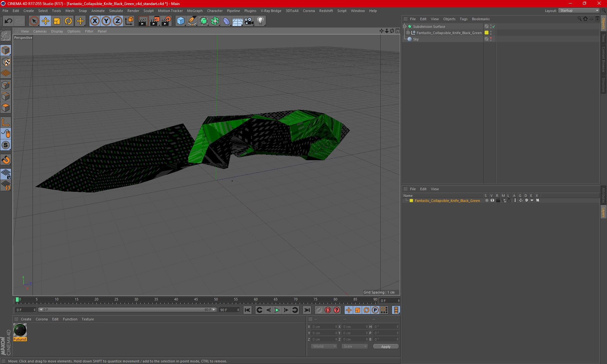
Task: Toggle Z axis lock
Action: [118, 21]
